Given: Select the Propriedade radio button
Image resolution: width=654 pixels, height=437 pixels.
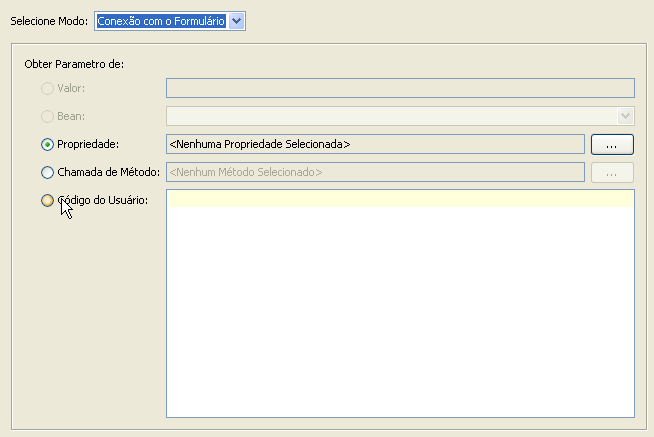Looking at the screenshot, I should point(47,144).
